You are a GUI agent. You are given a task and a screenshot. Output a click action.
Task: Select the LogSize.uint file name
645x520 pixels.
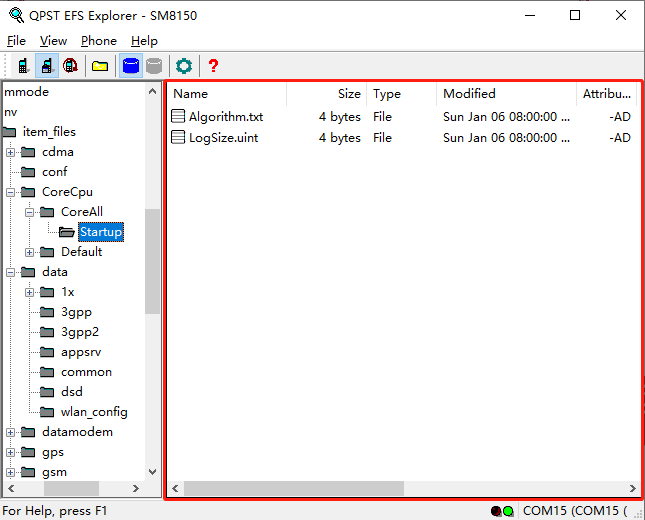click(223, 138)
